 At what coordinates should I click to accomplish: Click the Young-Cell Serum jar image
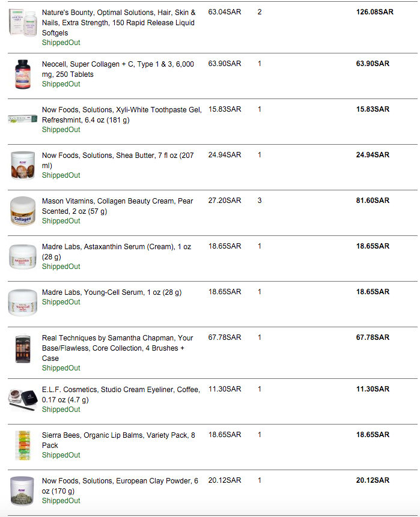[23, 301]
